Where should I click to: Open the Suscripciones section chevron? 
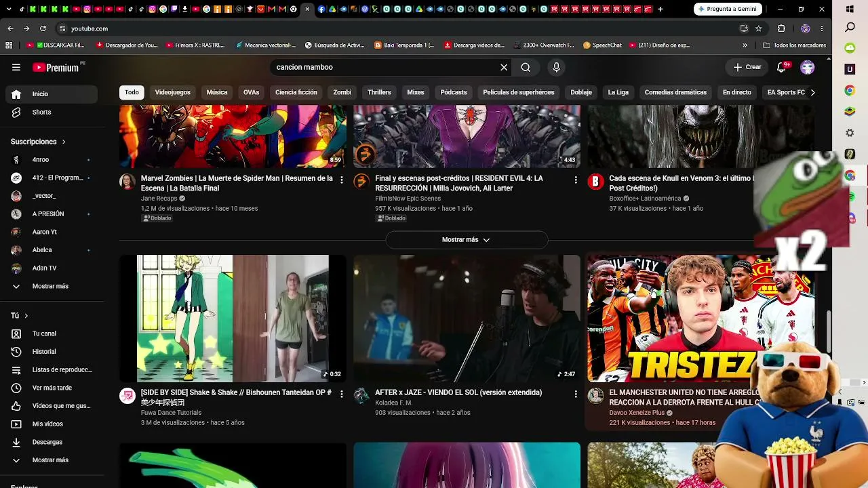[x=64, y=142]
